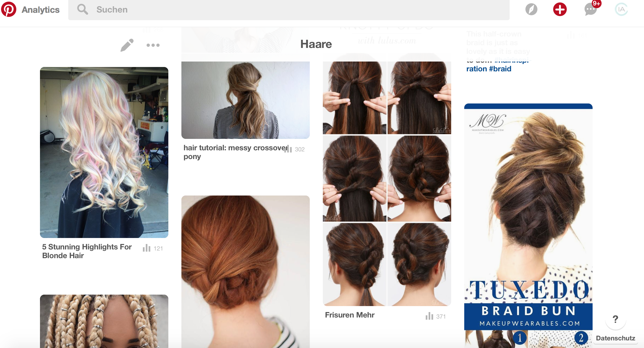Click the stats icon showing 121
644x348 pixels.
pyautogui.click(x=147, y=248)
